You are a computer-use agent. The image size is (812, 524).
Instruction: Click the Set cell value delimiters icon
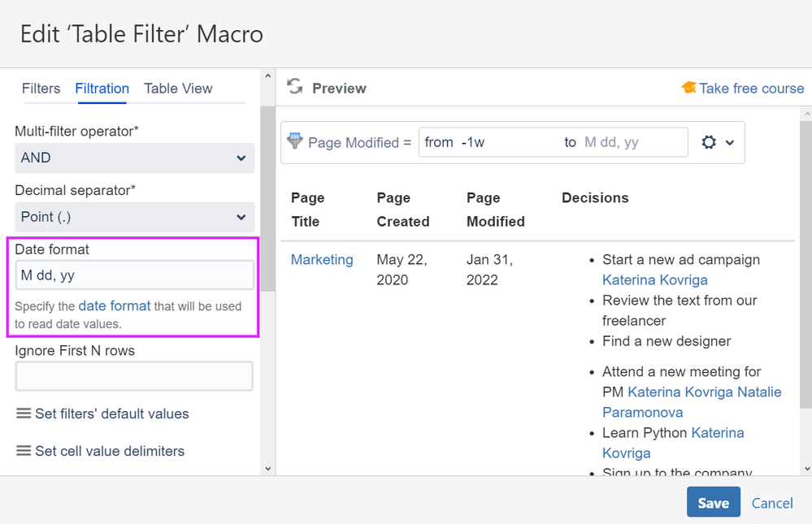[x=24, y=451]
